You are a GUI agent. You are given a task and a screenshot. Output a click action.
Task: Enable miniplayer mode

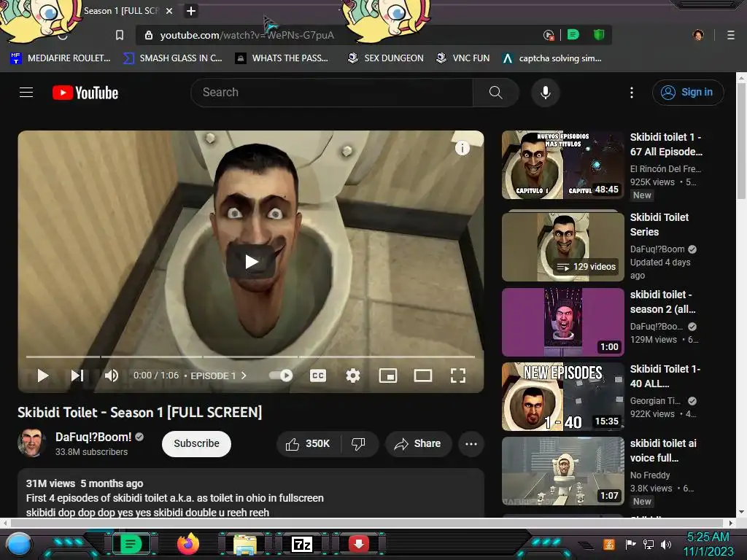pos(388,376)
